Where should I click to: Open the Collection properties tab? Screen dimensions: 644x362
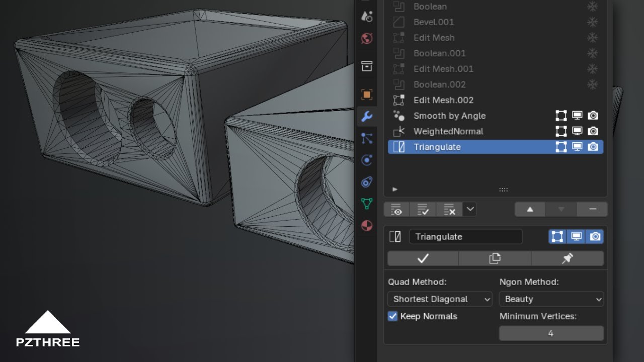click(367, 66)
